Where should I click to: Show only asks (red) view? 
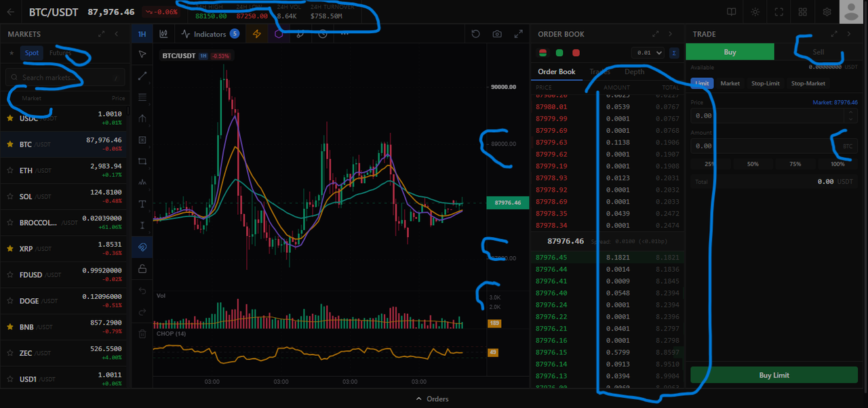pos(576,53)
